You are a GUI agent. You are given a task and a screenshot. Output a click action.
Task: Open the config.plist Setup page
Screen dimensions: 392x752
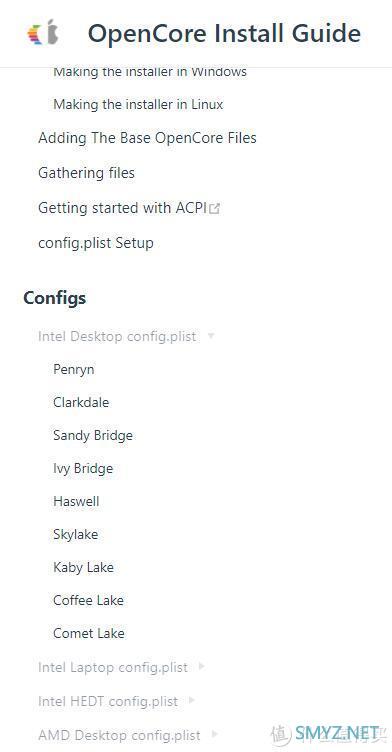pyautogui.click(x=96, y=243)
